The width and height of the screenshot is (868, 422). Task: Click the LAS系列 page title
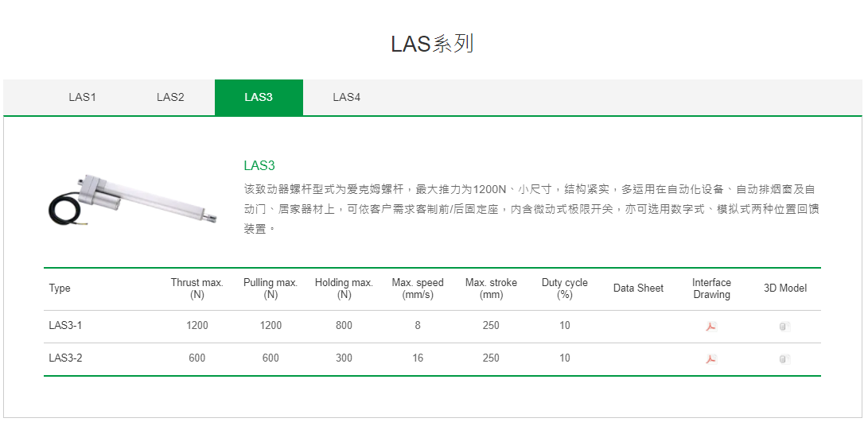[x=432, y=44]
